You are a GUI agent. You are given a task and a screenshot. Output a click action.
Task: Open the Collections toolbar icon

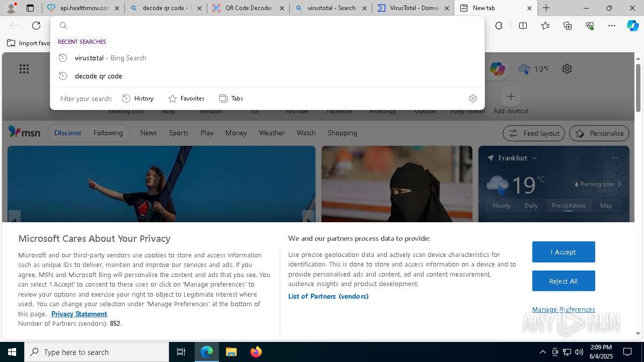click(568, 26)
